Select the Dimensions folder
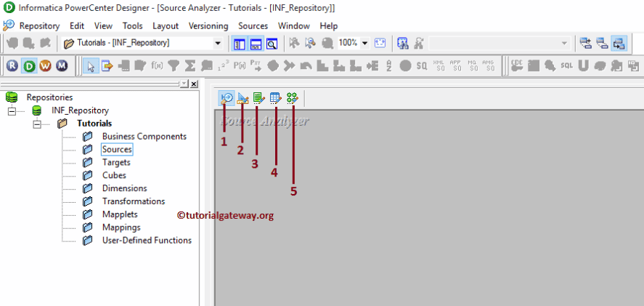 (x=124, y=188)
